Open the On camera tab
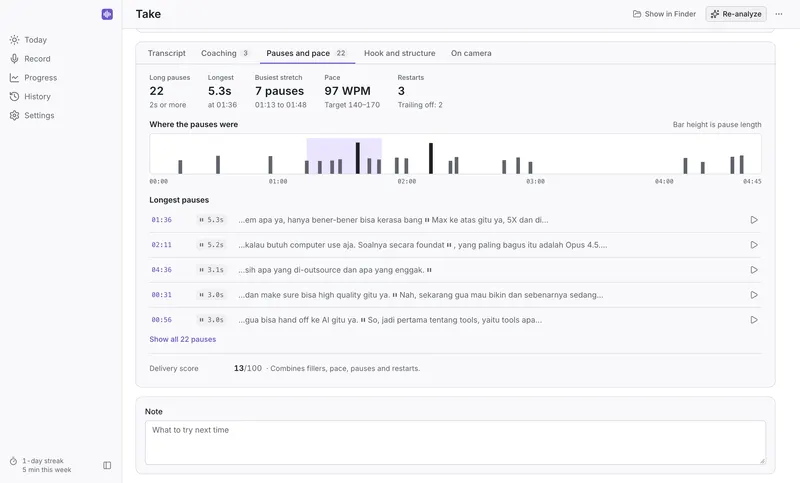800x483 pixels. tap(471, 53)
